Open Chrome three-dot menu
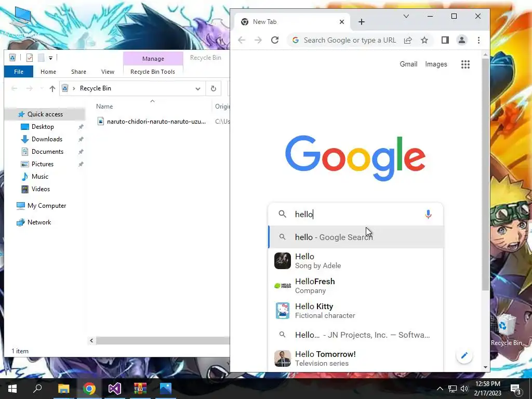This screenshot has height=399, width=532. 478,40
